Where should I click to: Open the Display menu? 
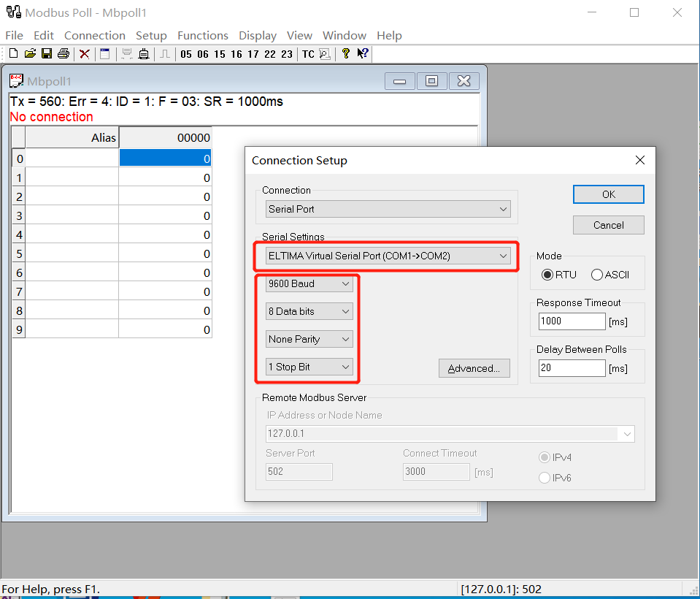pos(258,35)
